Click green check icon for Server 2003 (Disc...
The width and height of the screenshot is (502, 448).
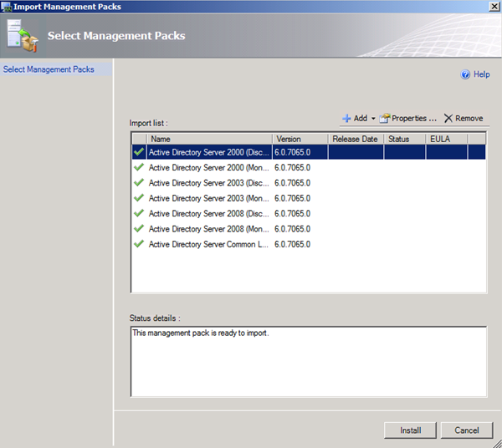[x=139, y=182]
